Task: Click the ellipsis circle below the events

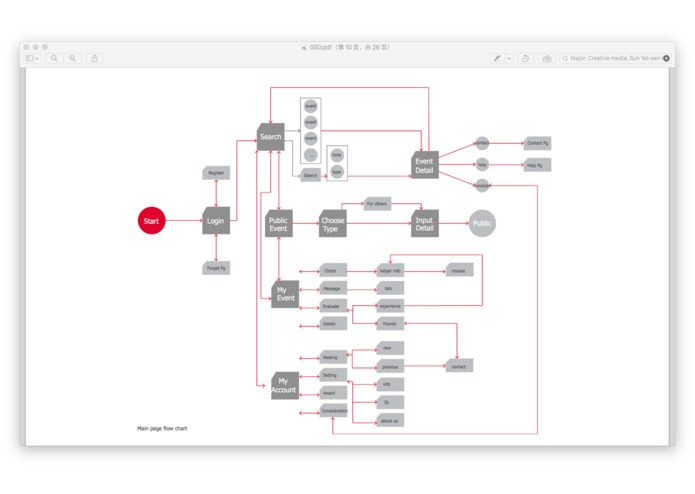Action: coord(311,155)
